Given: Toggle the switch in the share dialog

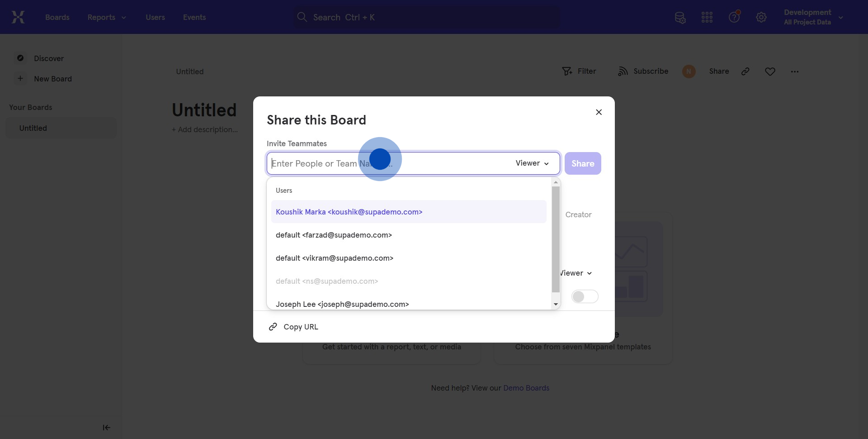Looking at the screenshot, I should point(585,296).
